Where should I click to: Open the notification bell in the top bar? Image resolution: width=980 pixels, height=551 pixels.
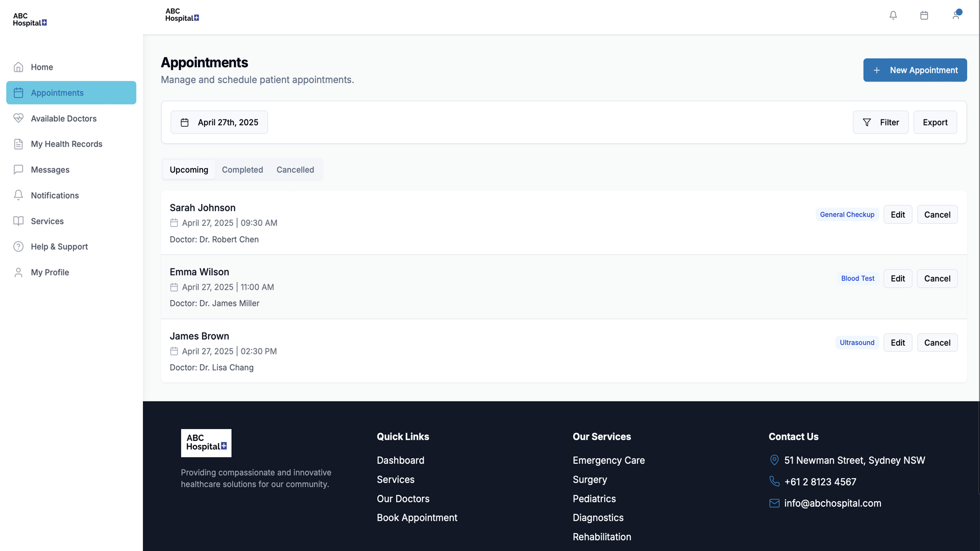click(893, 15)
